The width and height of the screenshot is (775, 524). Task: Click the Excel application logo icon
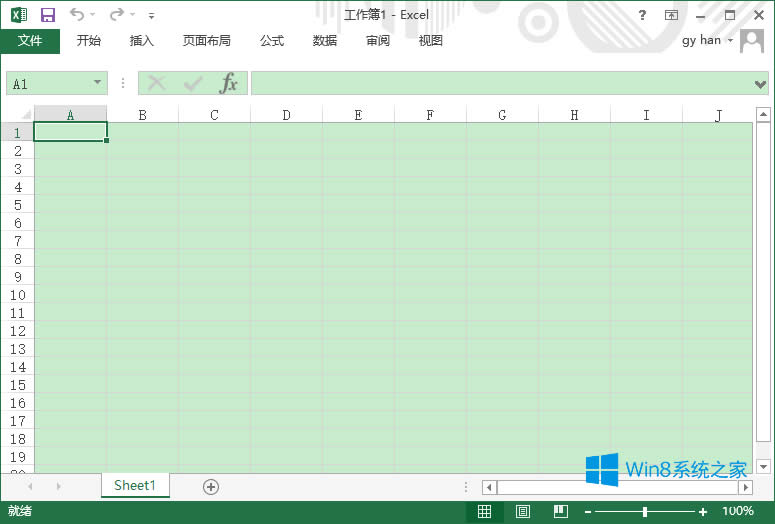[19, 15]
